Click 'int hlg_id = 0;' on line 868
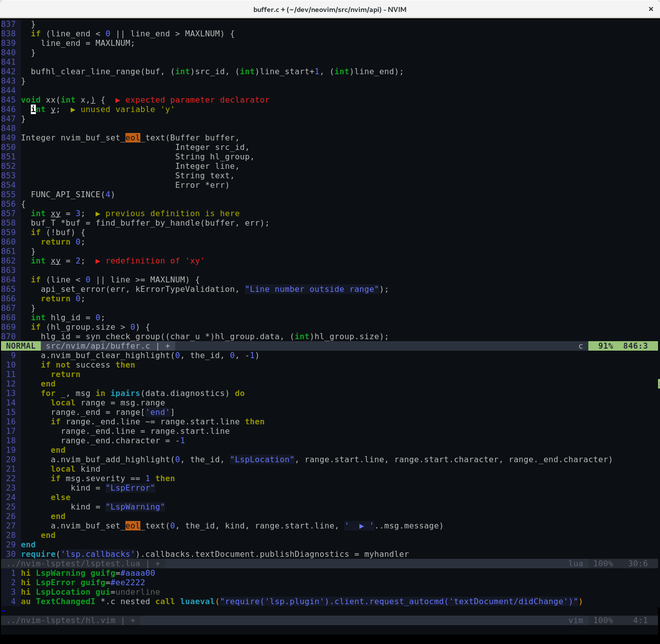 pyautogui.click(x=68, y=318)
